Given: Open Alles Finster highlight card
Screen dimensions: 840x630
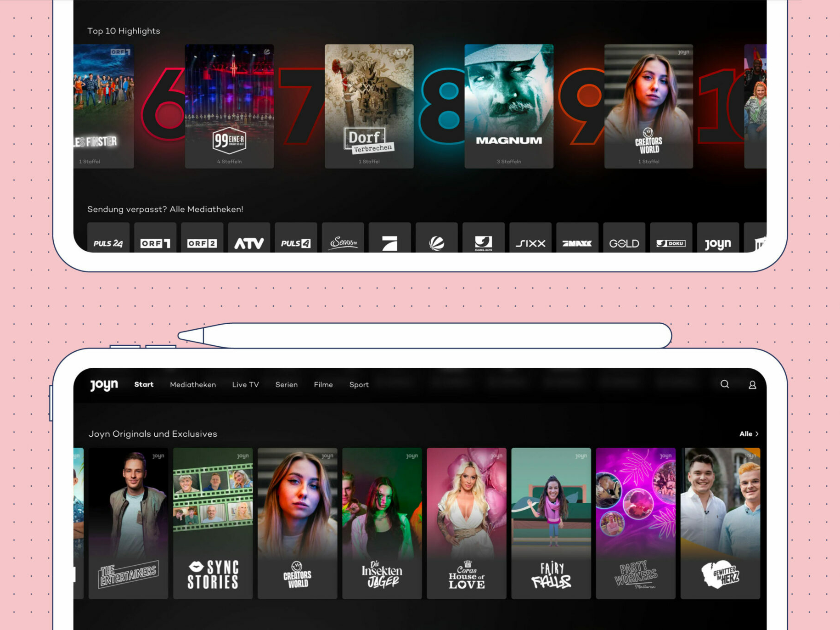Looking at the screenshot, I should point(104,106).
